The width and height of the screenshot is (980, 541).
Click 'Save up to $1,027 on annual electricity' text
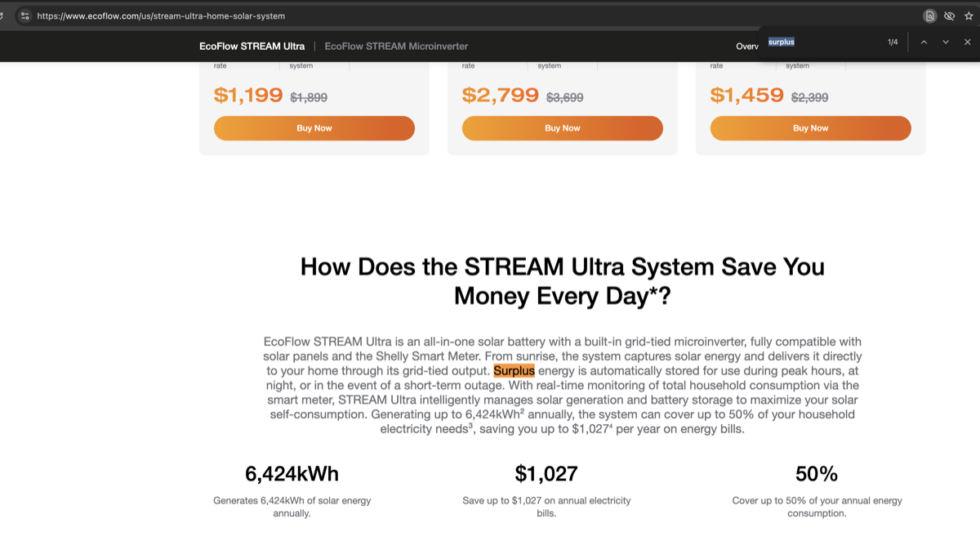(x=546, y=507)
